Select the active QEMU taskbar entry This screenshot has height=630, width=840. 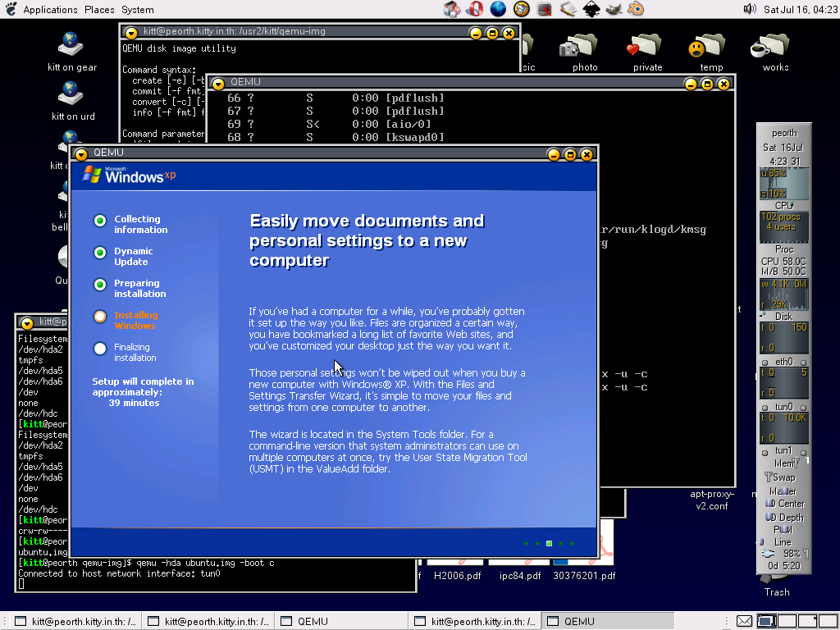tap(608, 622)
